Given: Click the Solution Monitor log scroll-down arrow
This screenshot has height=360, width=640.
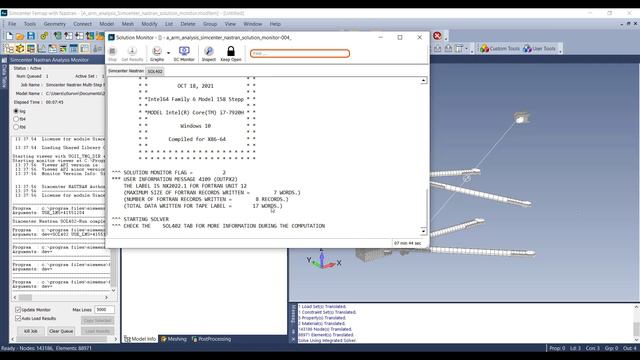Looking at the screenshot, I should tap(424, 231).
